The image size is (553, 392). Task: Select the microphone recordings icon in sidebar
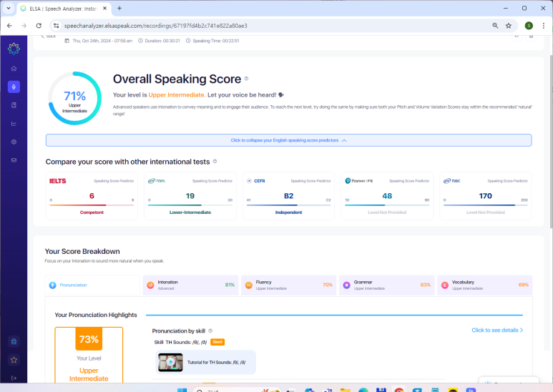[x=14, y=87]
